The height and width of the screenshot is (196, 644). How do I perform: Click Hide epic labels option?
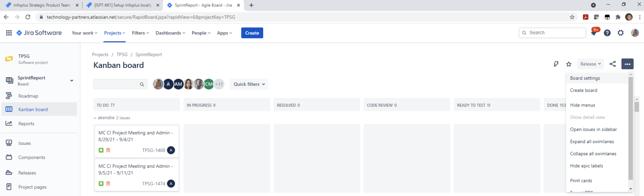597,166
